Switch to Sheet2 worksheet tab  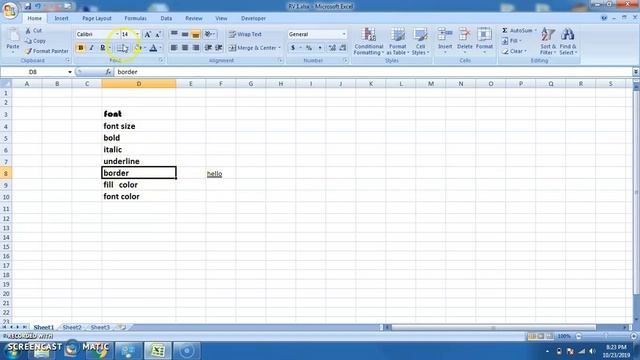(x=72, y=327)
